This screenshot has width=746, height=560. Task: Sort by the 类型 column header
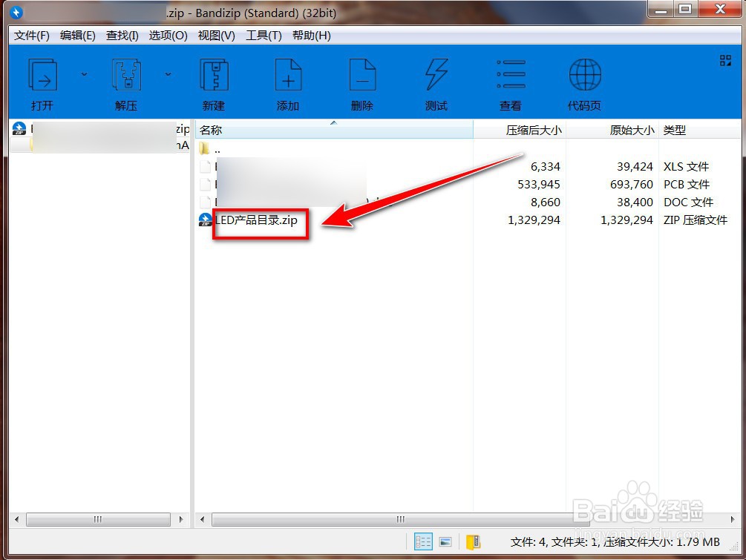coord(699,130)
